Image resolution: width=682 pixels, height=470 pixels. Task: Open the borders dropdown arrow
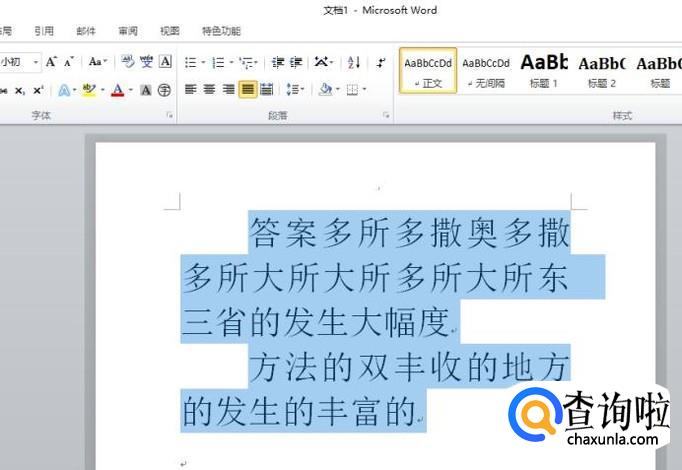[364, 90]
